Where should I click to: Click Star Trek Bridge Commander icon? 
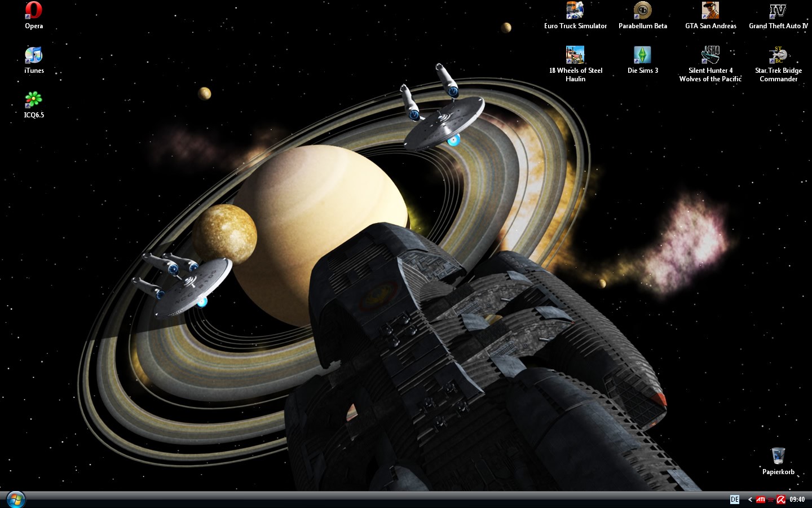[x=778, y=55]
